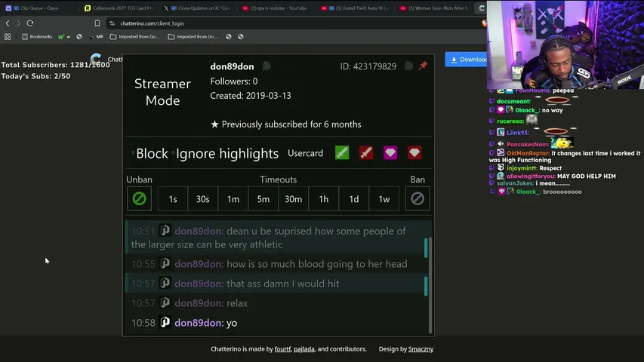Viewport: 644px width, 362px height.
Task: Open the second Imported from Go... bookmark folder
Action: click(193, 36)
